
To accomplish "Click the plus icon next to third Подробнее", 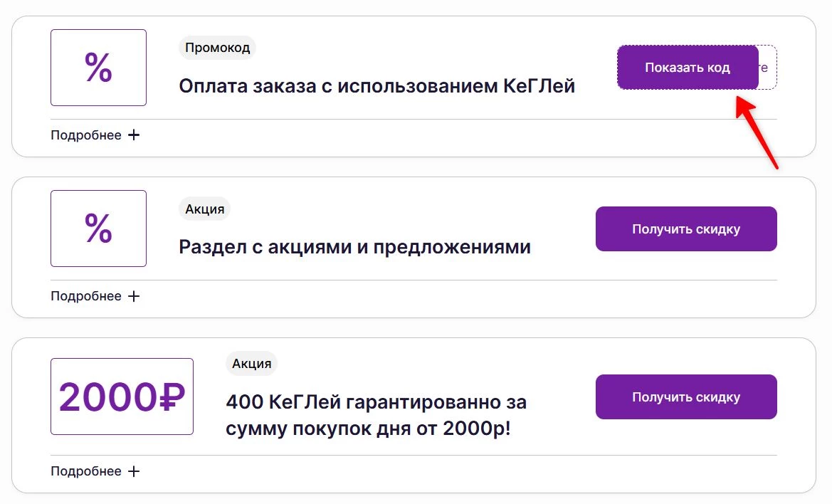I will [x=135, y=471].
